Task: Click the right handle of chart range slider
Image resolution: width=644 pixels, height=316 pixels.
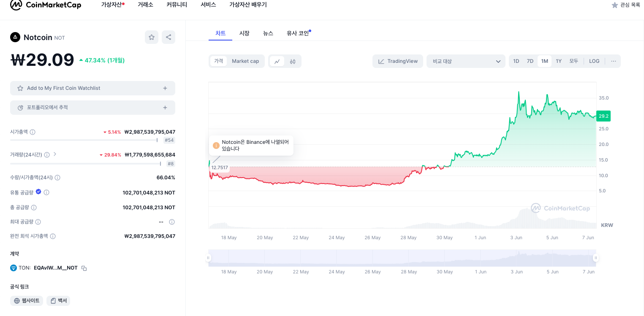Action: click(x=596, y=258)
